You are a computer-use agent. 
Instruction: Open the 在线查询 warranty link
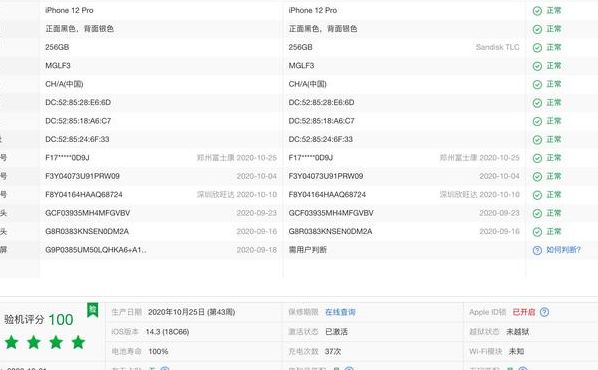pos(340,312)
